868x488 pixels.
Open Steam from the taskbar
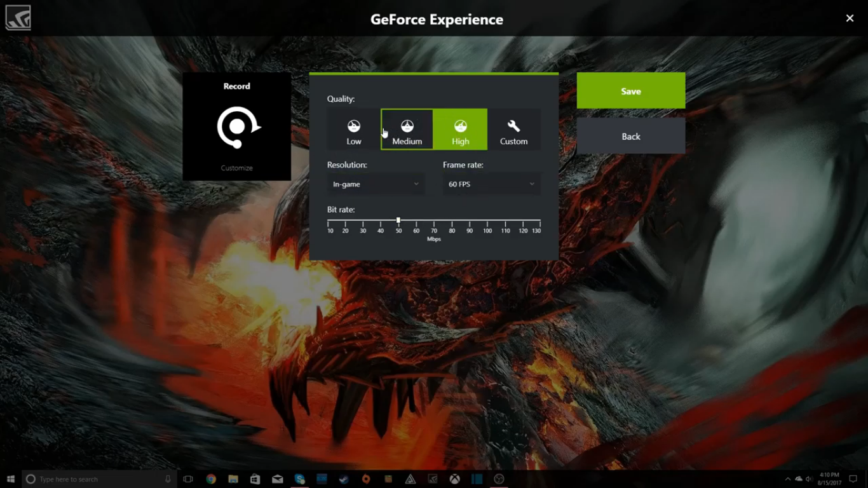344,479
